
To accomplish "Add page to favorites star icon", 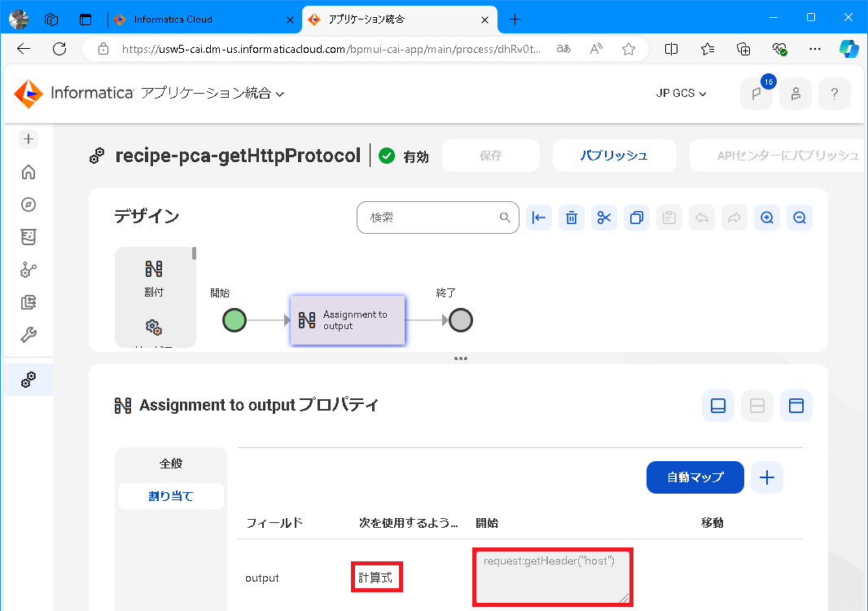I will tap(629, 49).
